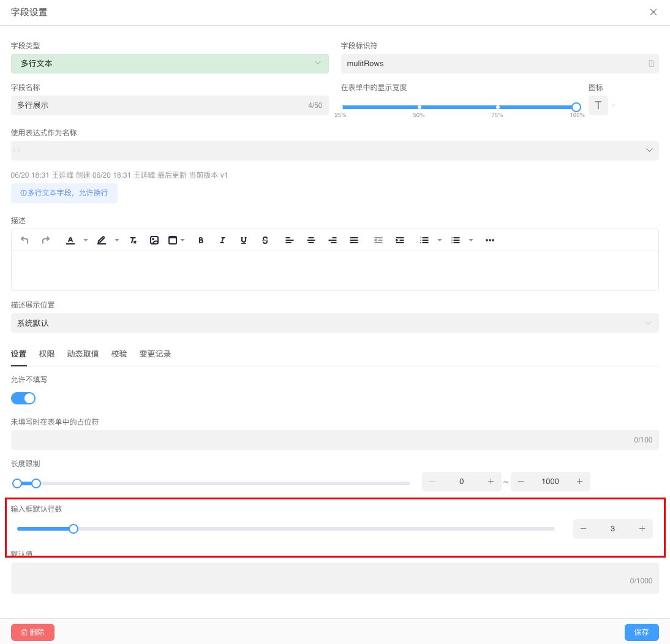
Task: Apply italic formatting in the editor
Action: [x=222, y=240]
